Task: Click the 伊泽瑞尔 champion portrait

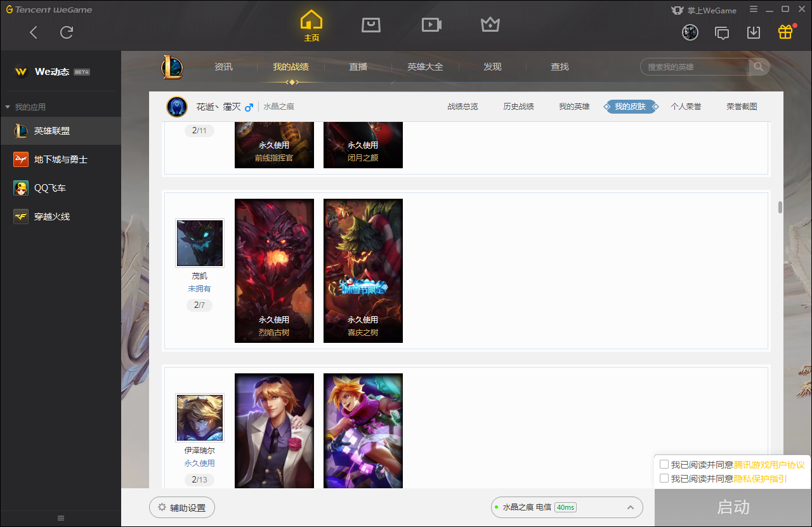Action: (x=199, y=418)
